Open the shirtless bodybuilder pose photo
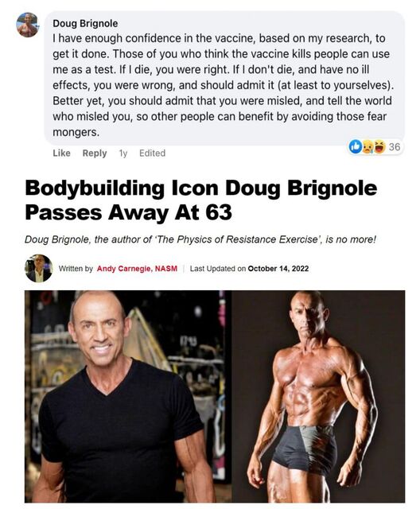Image resolution: width=420 pixels, height=509 pixels. 318,396
